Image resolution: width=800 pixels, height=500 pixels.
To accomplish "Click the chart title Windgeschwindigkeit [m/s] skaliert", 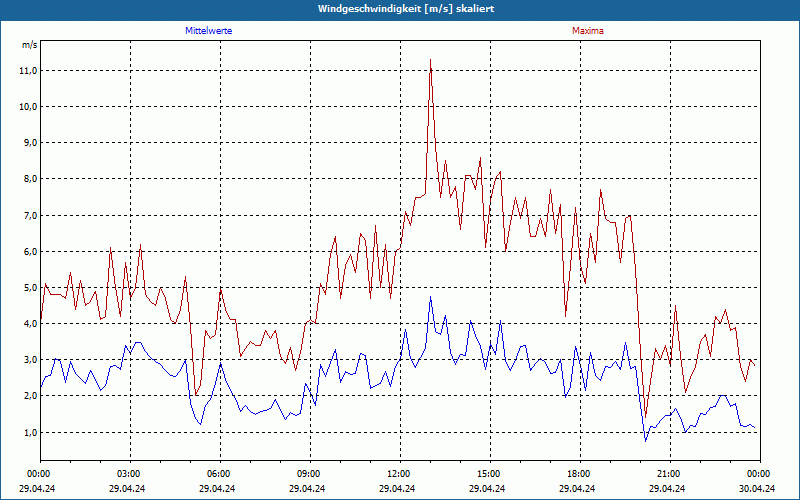I will [406, 9].
